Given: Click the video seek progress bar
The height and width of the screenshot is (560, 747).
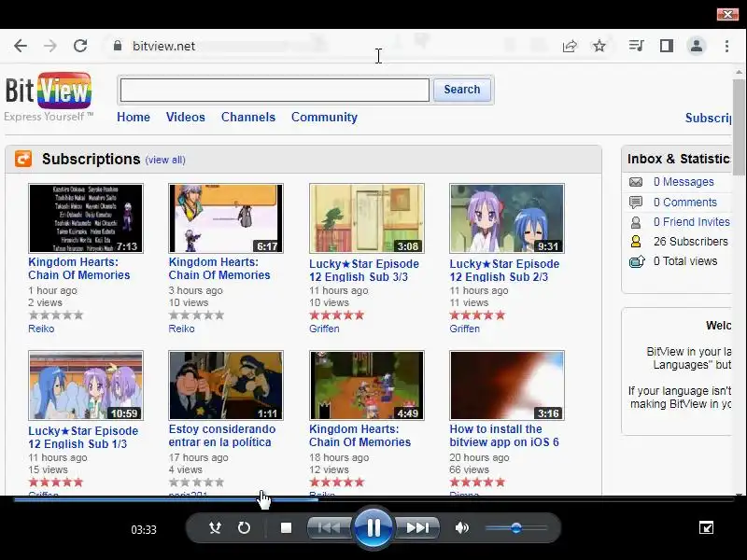Looking at the screenshot, I should tap(373, 499).
